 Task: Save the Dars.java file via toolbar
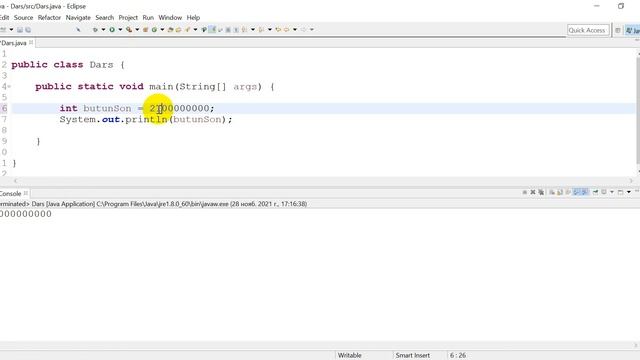point(20,29)
